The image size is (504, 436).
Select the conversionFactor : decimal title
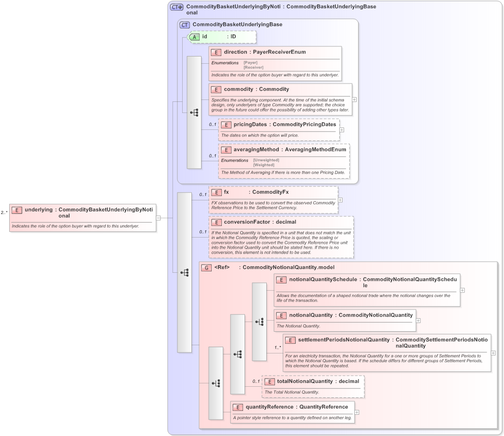tap(260, 222)
